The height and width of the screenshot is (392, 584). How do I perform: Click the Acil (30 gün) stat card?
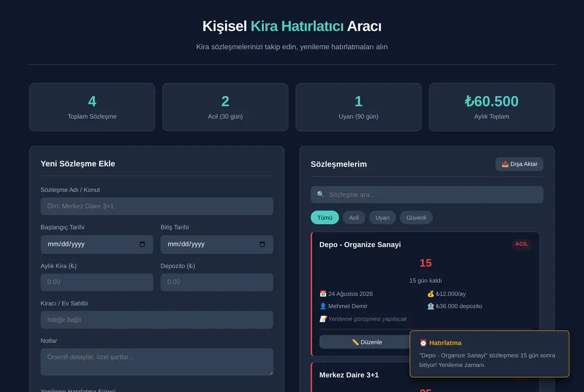[225, 107]
